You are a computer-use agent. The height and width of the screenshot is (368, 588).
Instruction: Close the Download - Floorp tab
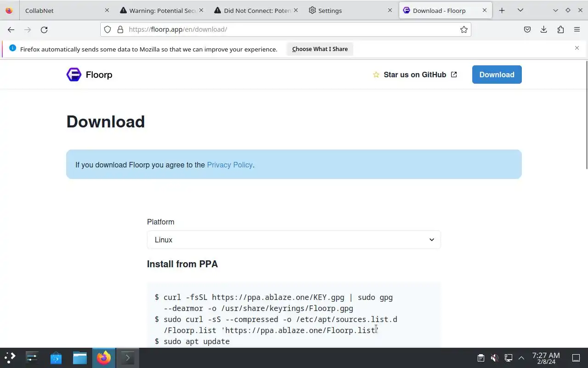484,10
